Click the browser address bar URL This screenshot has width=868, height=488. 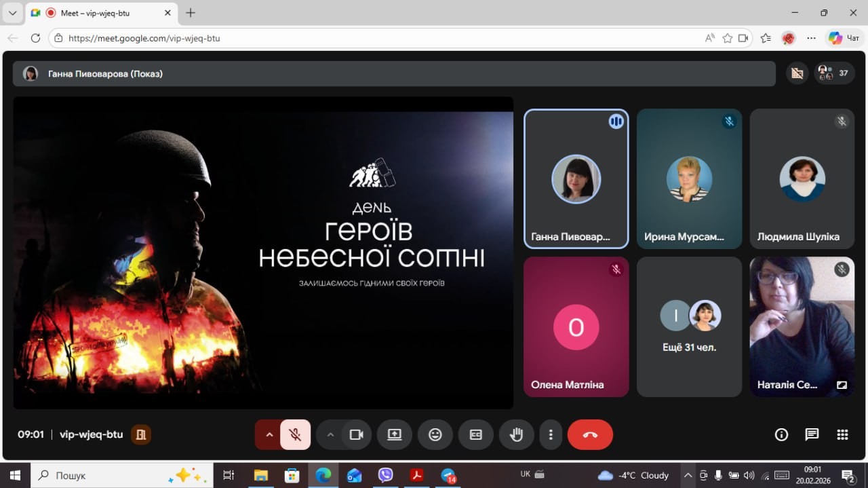pos(144,38)
